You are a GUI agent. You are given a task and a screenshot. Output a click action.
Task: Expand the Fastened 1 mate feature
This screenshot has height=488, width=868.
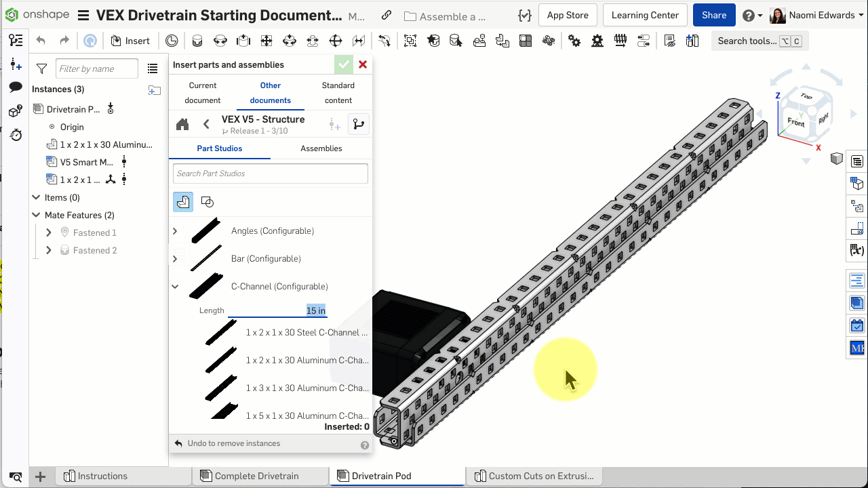coord(49,232)
